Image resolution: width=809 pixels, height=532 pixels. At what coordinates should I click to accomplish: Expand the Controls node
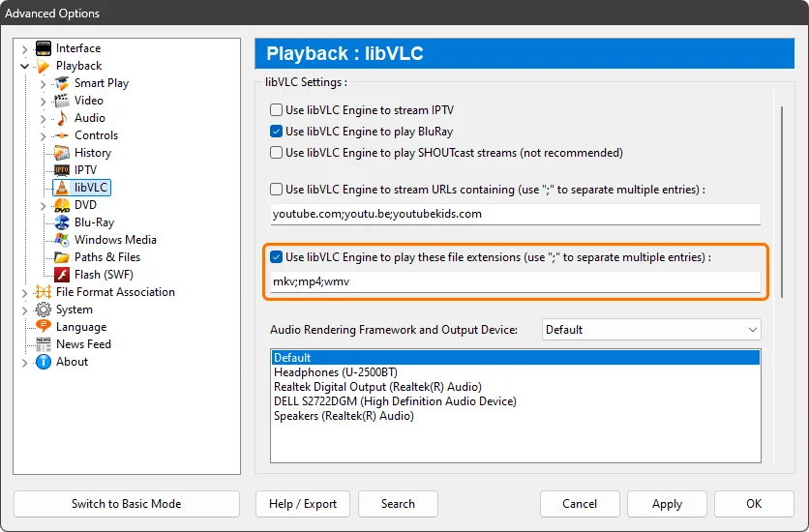point(44,136)
